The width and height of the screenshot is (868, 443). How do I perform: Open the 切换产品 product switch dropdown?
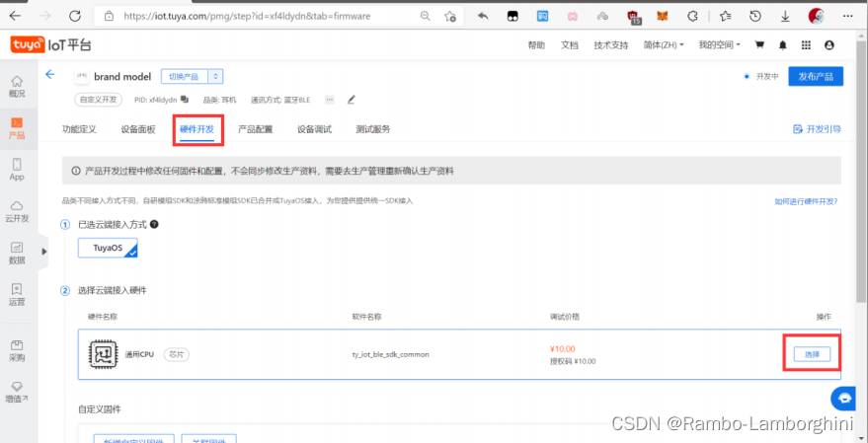193,76
